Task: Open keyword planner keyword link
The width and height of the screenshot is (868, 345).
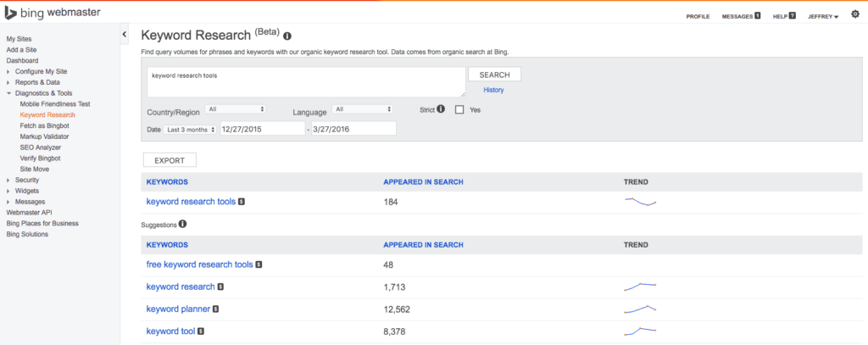Action: (x=178, y=309)
